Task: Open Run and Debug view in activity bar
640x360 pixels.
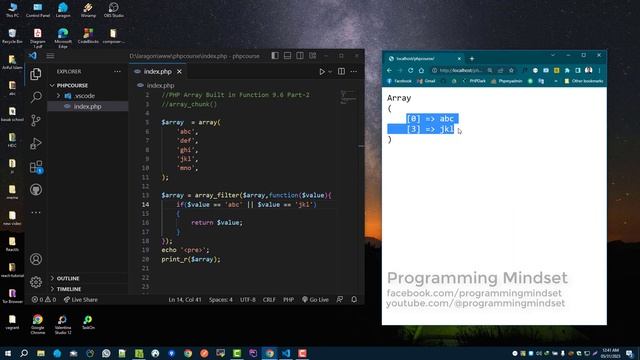Action: (x=36, y=143)
